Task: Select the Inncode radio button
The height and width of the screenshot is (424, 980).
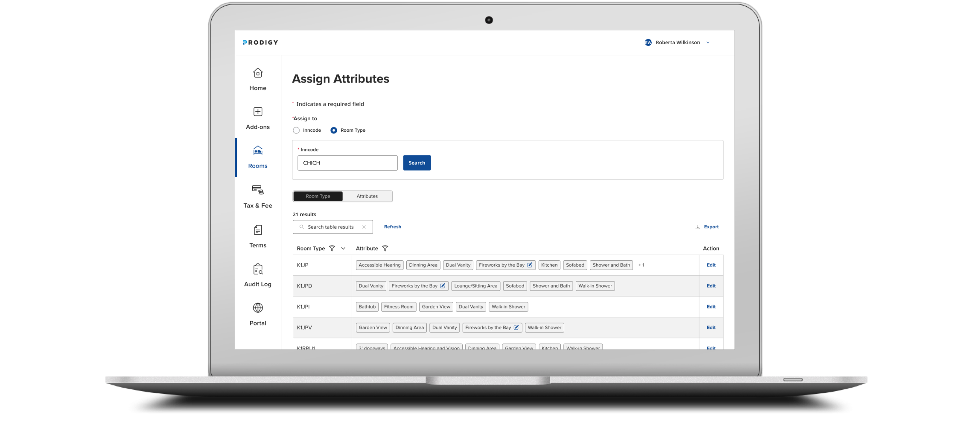Action: [x=296, y=130]
